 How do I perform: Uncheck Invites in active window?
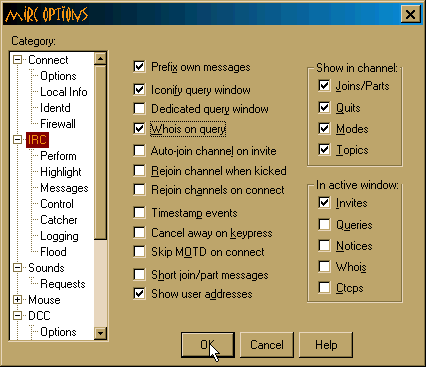(324, 203)
